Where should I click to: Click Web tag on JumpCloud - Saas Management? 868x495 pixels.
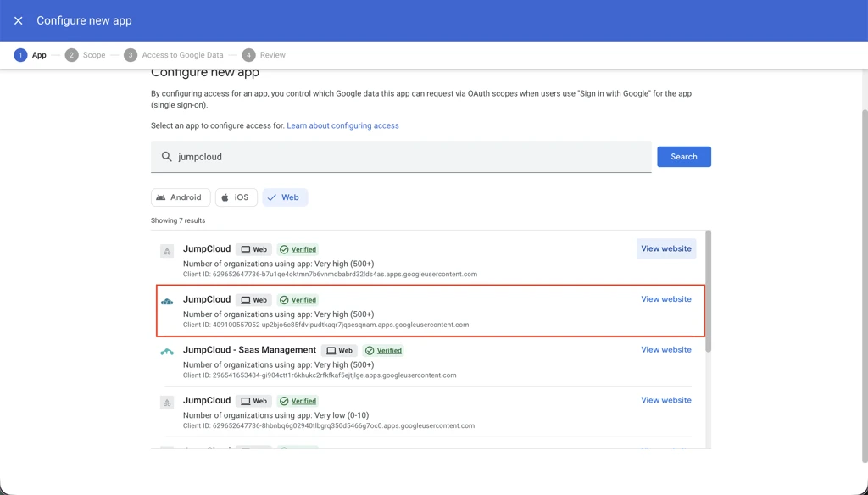click(x=339, y=351)
